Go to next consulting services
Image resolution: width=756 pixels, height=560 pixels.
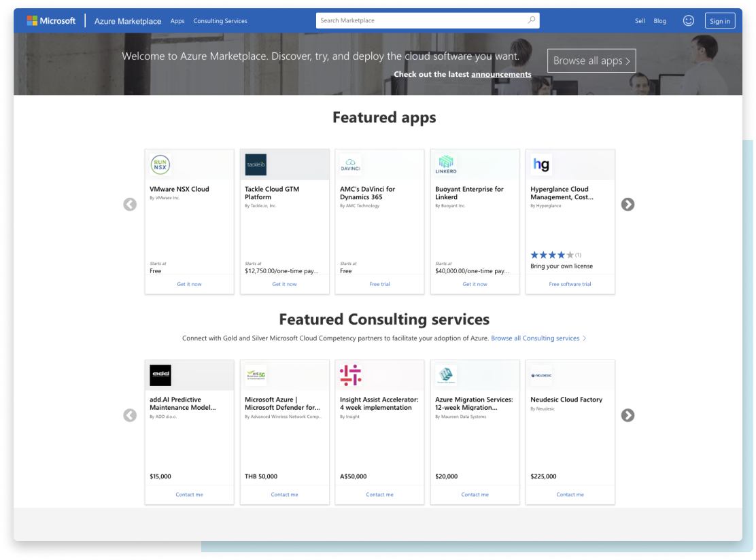pyautogui.click(x=628, y=415)
